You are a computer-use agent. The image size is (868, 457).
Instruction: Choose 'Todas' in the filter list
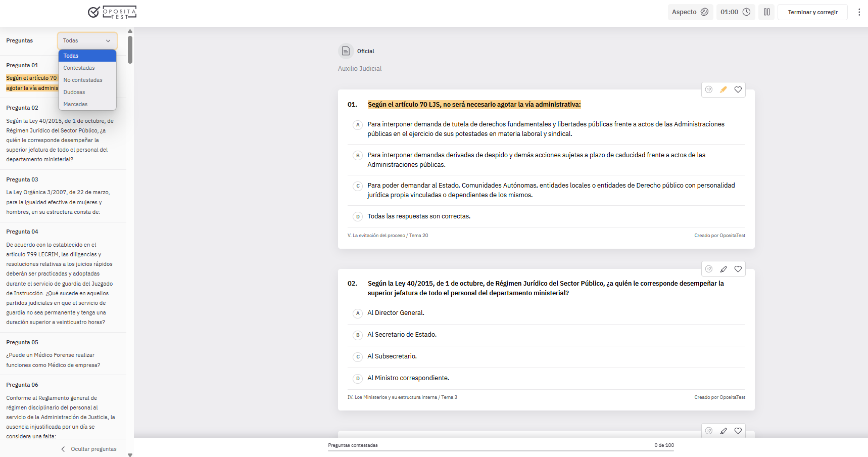click(87, 56)
